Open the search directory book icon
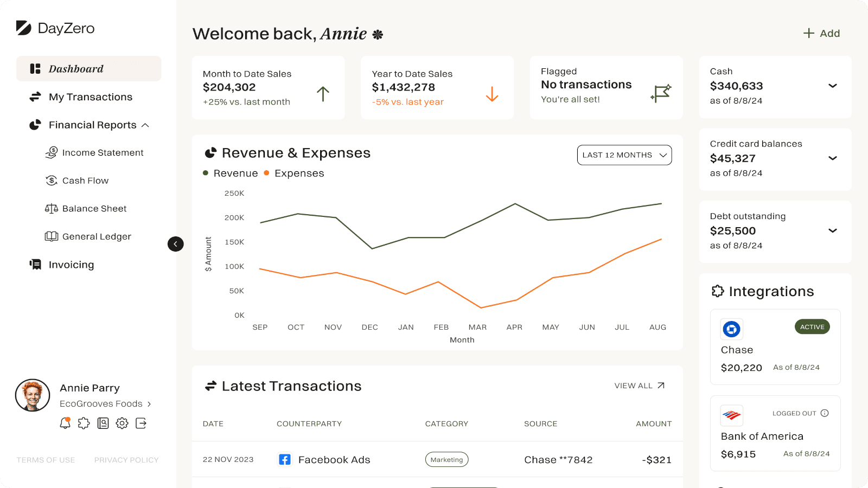 (103, 423)
